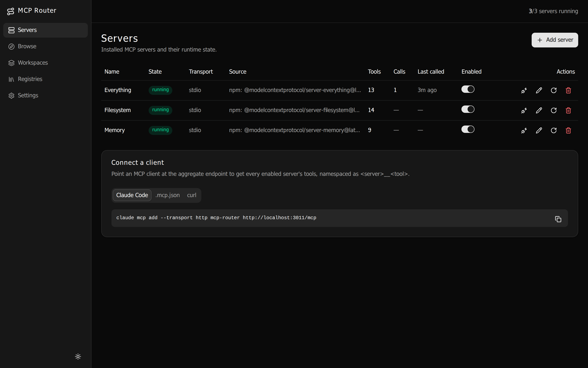Click stdio transport in Memory row
The height and width of the screenshot is (368, 588).
click(195, 130)
